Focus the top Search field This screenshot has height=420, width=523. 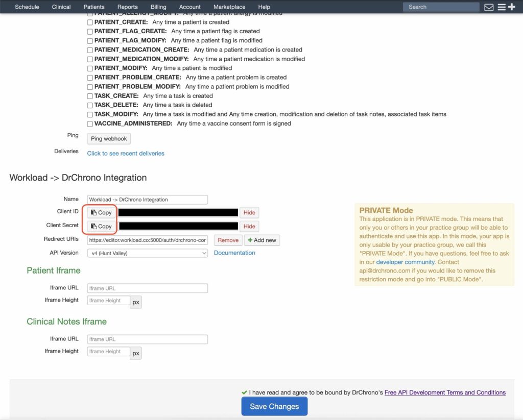[441, 7]
